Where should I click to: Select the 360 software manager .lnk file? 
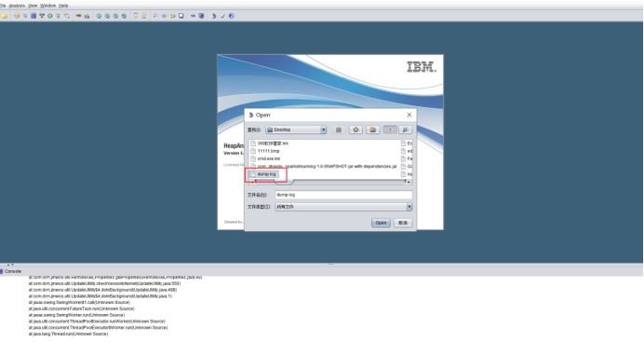pyautogui.click(x=269, y=144)
